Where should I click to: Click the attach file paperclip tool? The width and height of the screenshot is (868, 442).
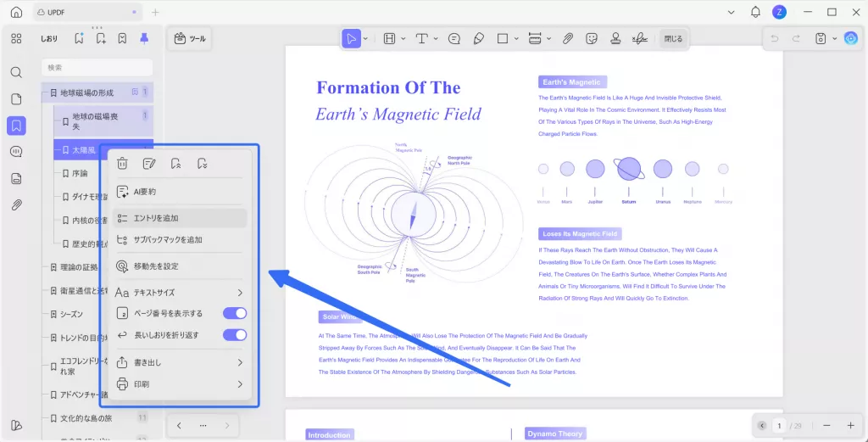point(568,39)
